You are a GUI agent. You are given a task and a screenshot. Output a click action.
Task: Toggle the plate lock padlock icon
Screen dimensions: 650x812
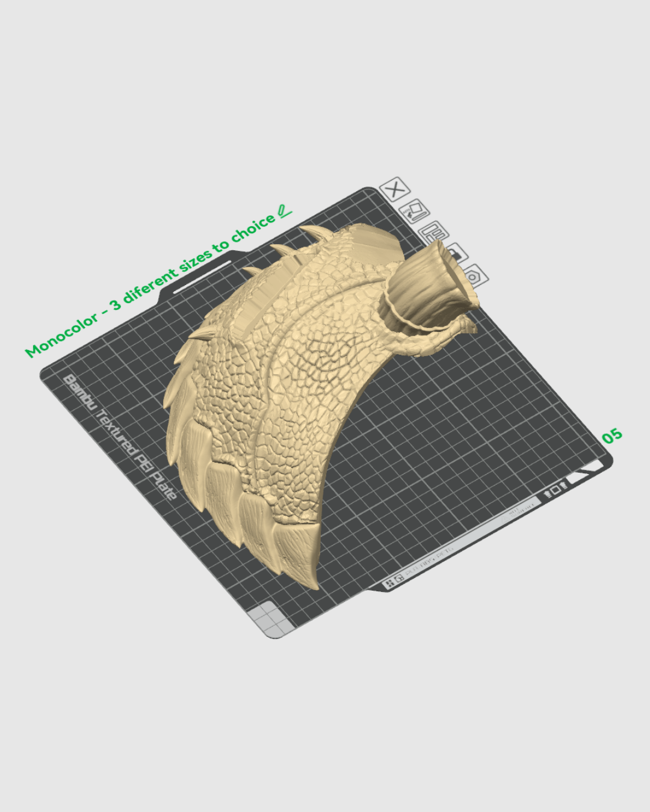[455, 253]
